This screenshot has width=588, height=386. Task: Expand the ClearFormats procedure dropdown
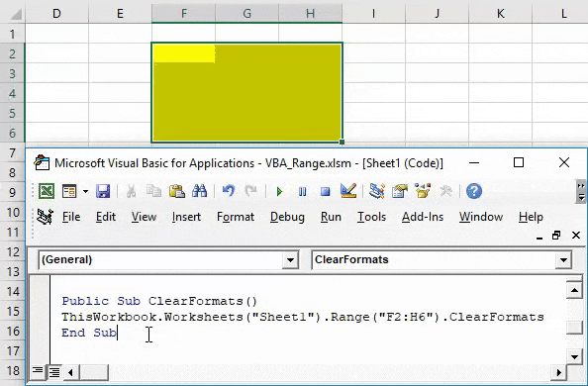pos(563,260)
